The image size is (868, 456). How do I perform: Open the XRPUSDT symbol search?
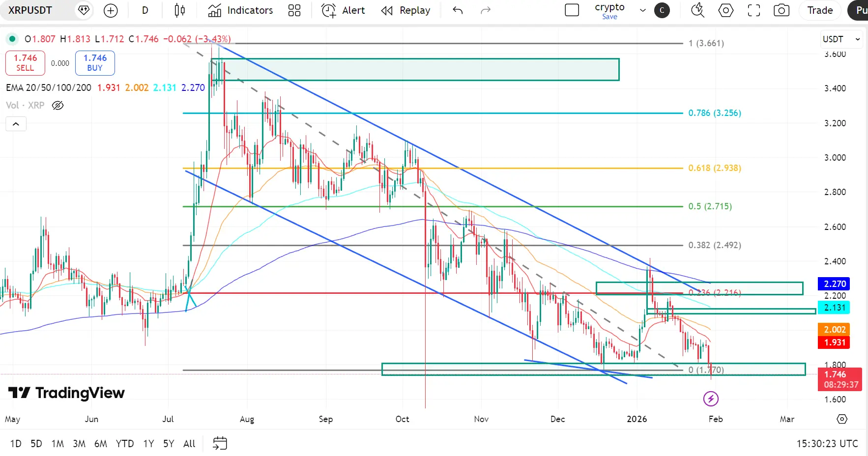point(30,10)
